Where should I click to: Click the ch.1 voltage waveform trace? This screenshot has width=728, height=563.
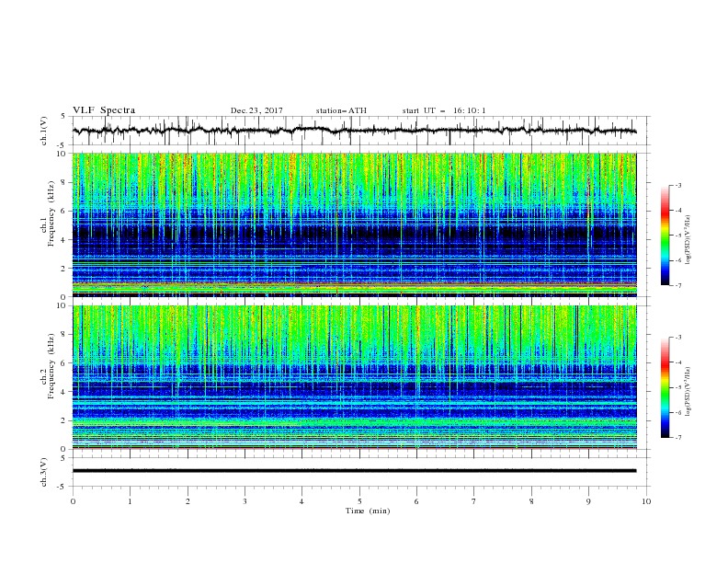coord(354,131)
